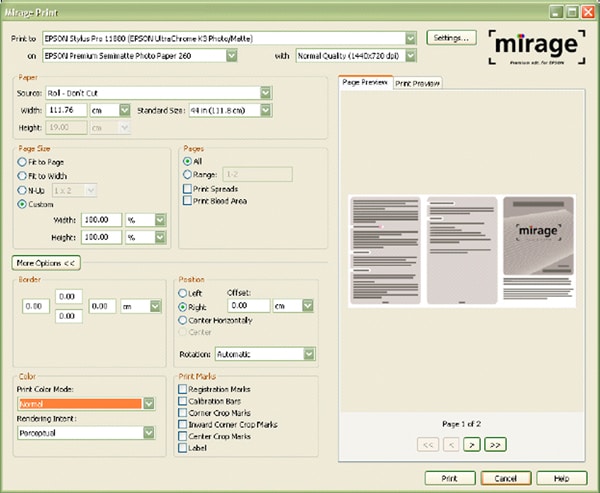Viewport: 600px width, 493px height.
Task: Select the Fit to Page radio button
Action: tap(24, 161)
